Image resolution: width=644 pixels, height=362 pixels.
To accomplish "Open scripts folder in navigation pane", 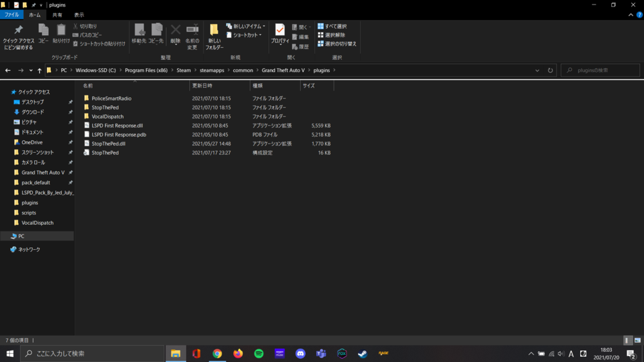I will point(28,213).
